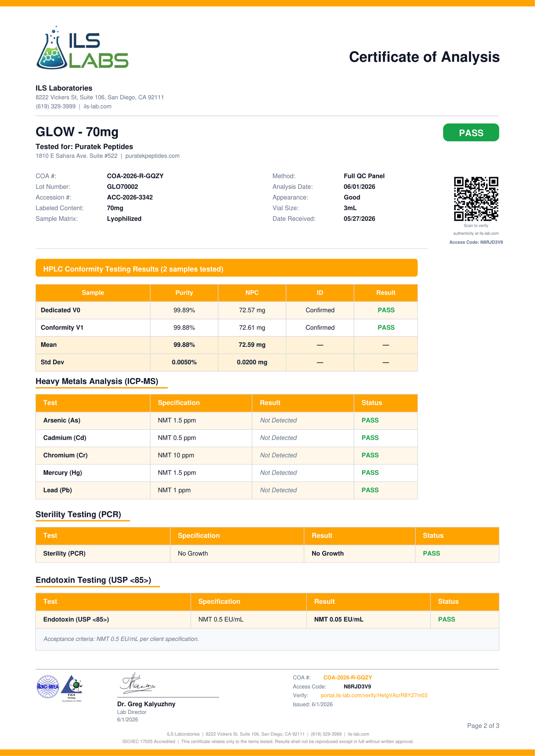The image size is (535, 756).
Task: Select the name "Dr. Greg Kalyuzhny"
Action: (146, 704)
